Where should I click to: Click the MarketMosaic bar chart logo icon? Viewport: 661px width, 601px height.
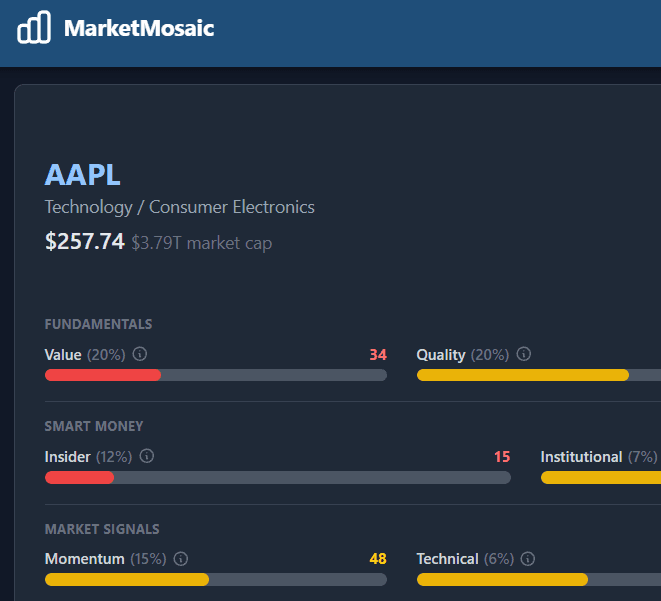[x=34, y=27]
